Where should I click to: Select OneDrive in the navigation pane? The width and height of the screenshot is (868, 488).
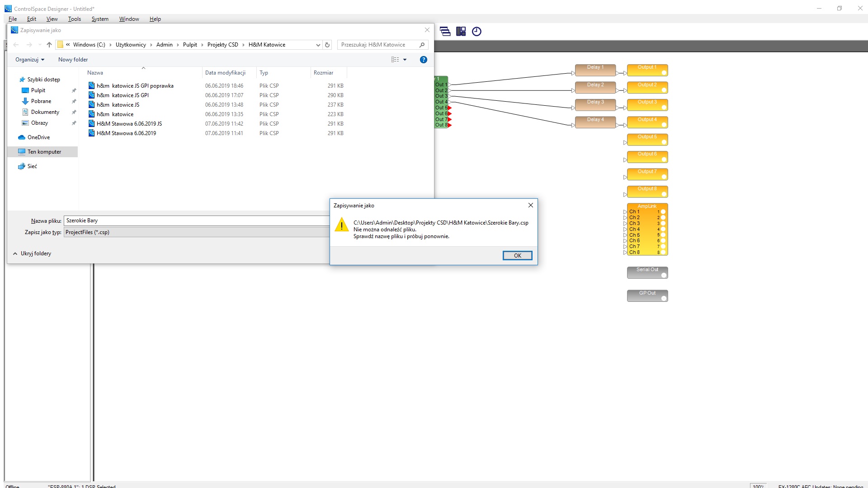[38, 137]
